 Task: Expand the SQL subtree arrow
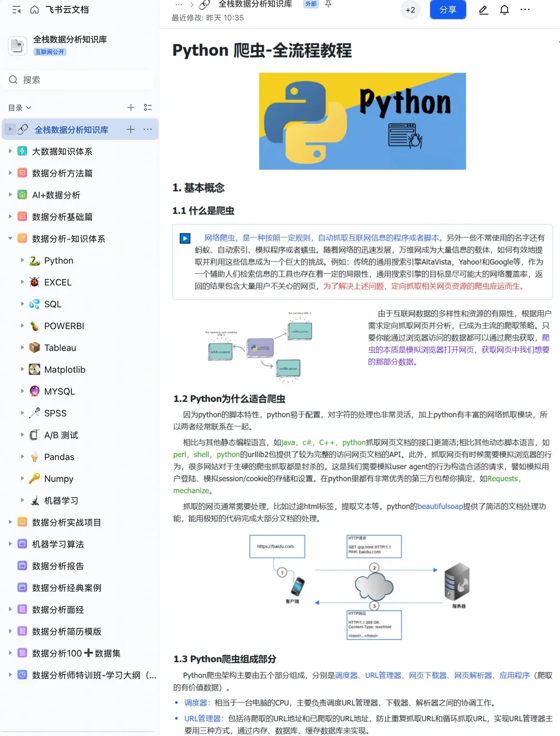[x=22, y=304]
